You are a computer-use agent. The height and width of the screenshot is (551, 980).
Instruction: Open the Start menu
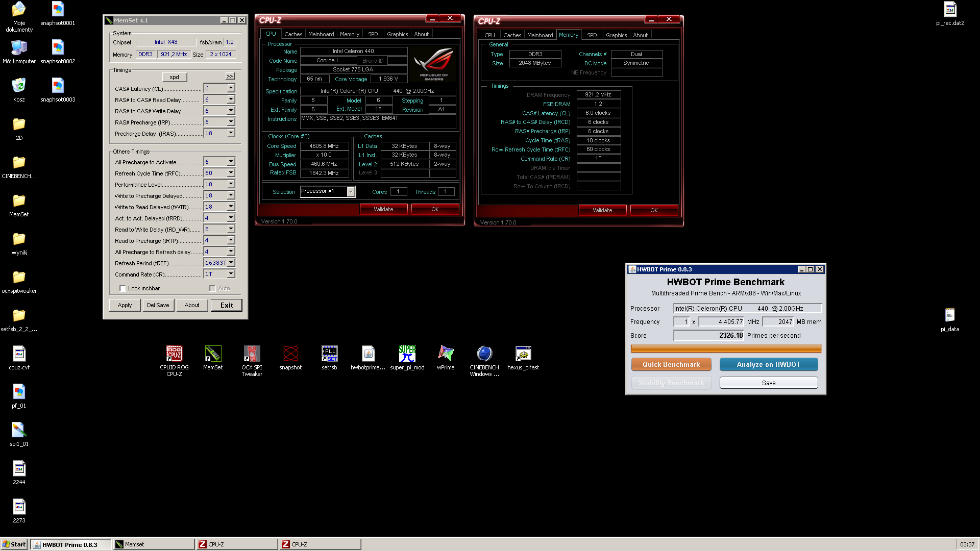[14, 544]
